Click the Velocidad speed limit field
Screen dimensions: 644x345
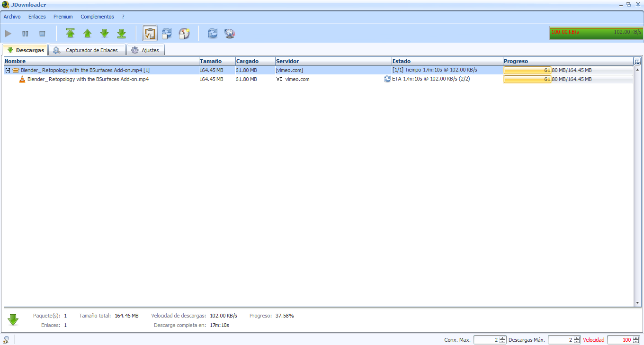[x=620, y=340]
